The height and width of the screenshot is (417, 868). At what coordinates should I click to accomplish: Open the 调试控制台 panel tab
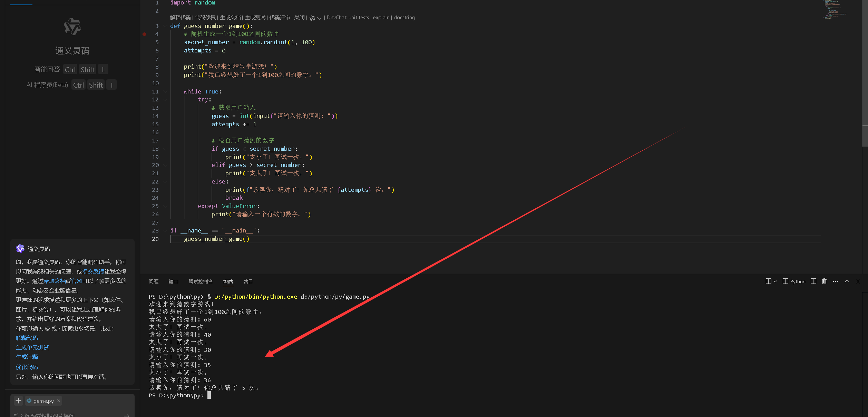coord(201,281)
